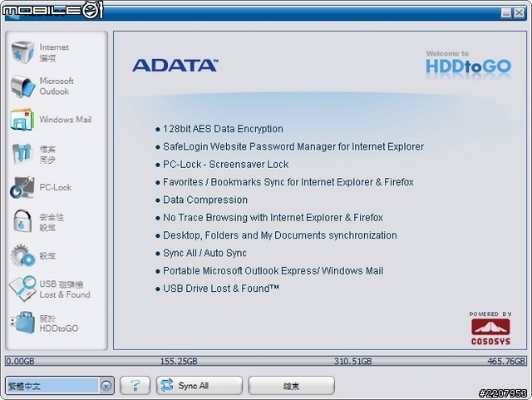Open the Internet options star icon
The image size is (532, 400).
click(22, 52)
